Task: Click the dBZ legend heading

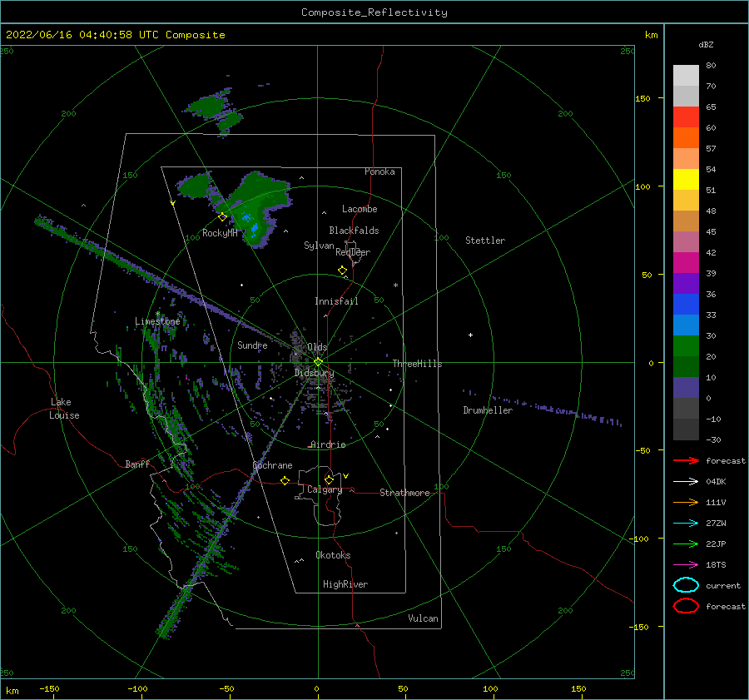Action: 706,44
